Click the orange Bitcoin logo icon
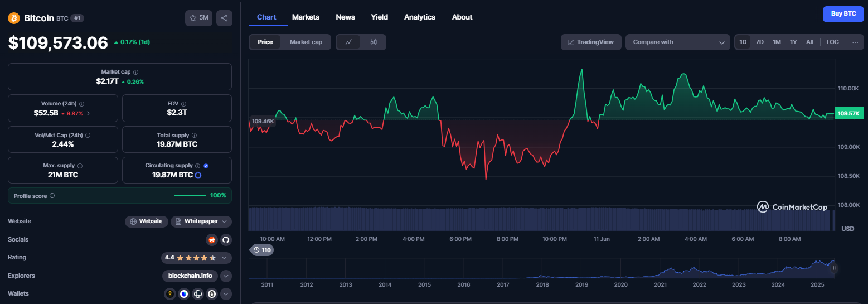868x304 pixels. click(x=14, y=18)
